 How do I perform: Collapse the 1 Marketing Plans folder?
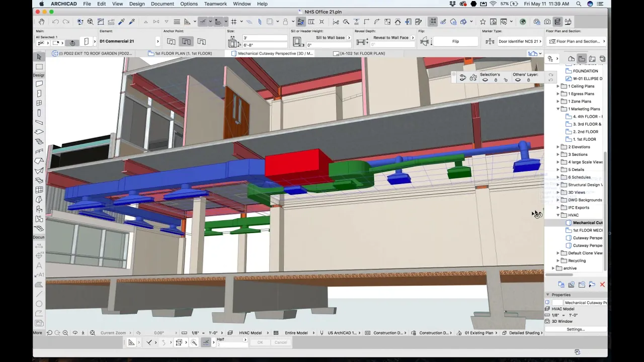(558, 109)
